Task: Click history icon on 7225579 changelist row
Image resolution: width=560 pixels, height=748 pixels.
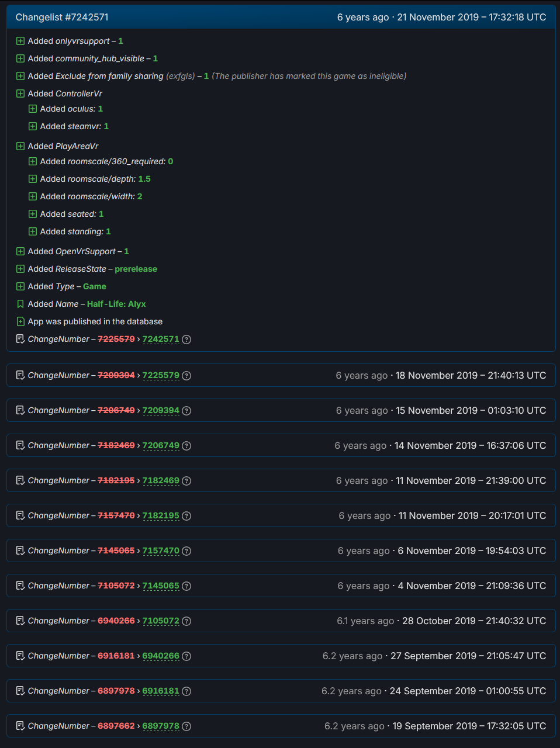Action: coord(20,375)
